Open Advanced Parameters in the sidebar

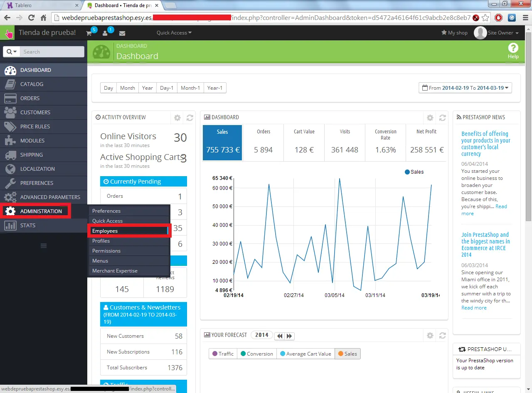(x=44, y=197)
